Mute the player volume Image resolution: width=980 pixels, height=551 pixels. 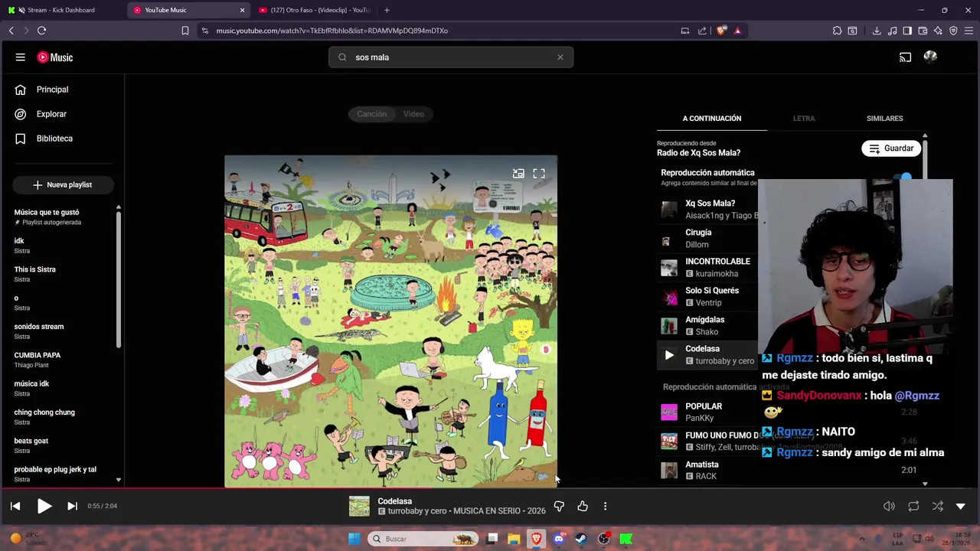[889, 506]
